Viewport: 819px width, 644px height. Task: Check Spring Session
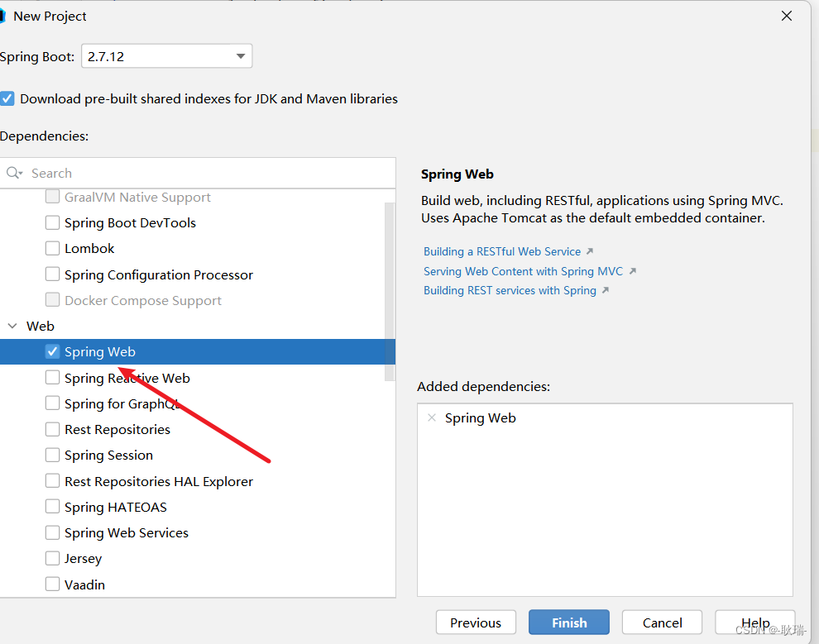point(52,455)
